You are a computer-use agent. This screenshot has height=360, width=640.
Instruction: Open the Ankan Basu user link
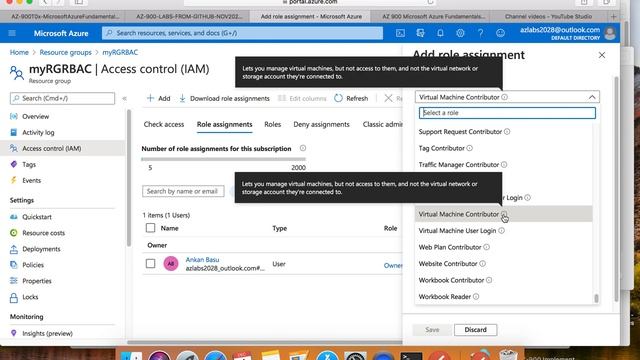[202, 260]
